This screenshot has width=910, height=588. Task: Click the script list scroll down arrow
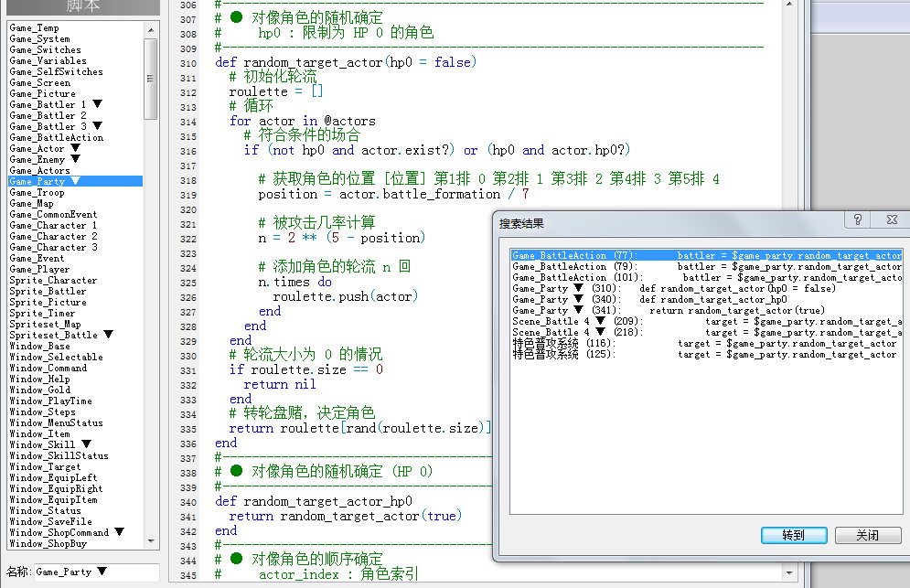pyautogui.click(x=151, y=541)
